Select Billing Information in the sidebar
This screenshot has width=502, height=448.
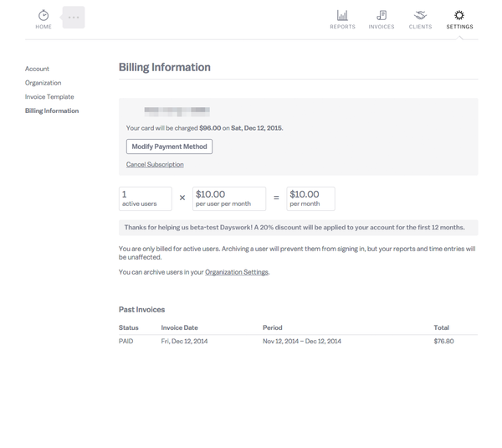point(52,111)
